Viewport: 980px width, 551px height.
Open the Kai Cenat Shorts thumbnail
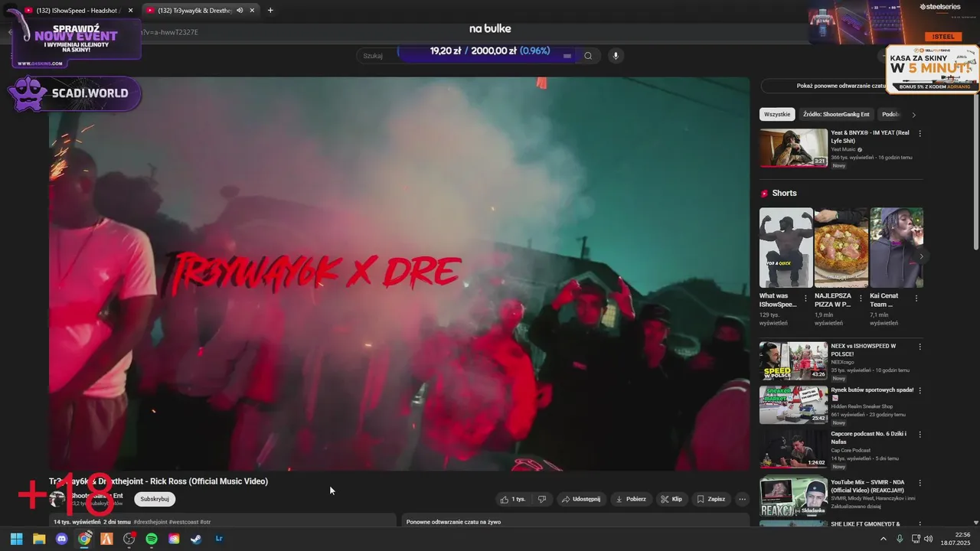point(897,248)
